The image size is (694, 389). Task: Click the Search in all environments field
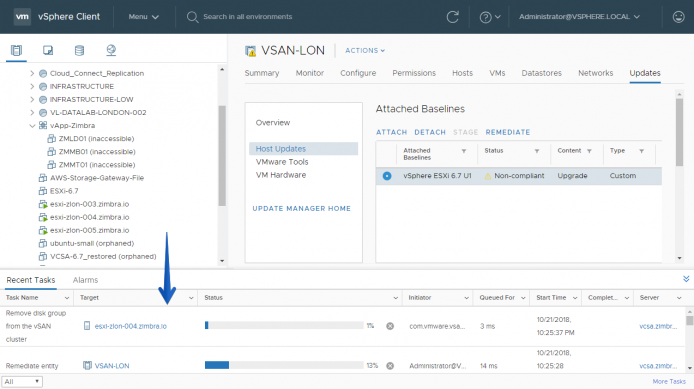tap(247, 17)
